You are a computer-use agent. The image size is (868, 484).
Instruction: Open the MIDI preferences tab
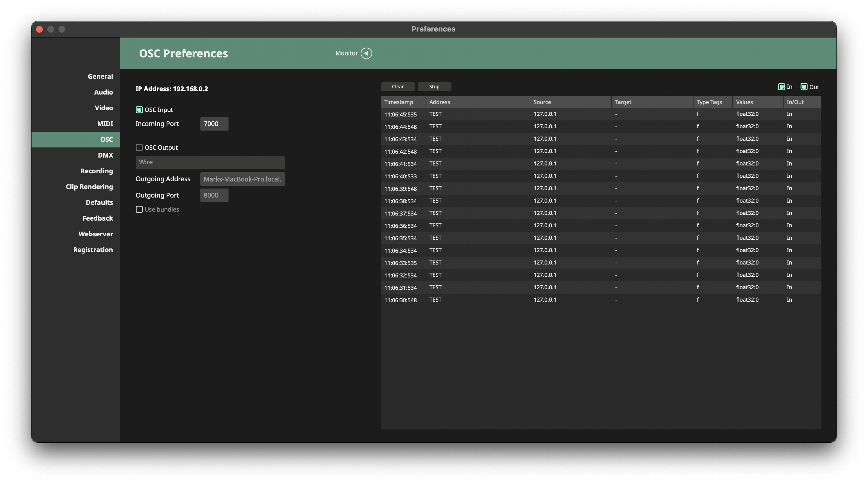tap(105, 124)
